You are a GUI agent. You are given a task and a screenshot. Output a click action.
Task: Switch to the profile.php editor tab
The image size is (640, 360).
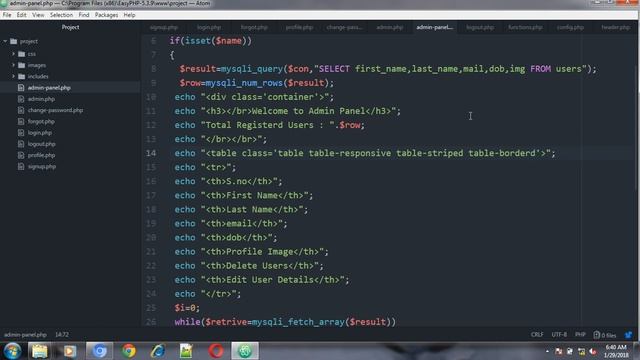click(x=299, y=27)
